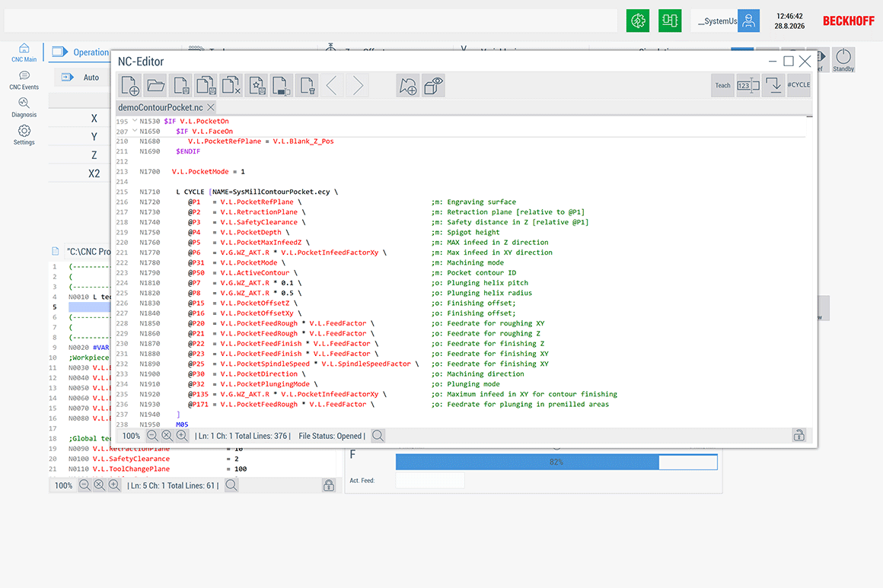Reset zoom in NC-Editor status bar
The image size is (883, 588).
point(167,436)
